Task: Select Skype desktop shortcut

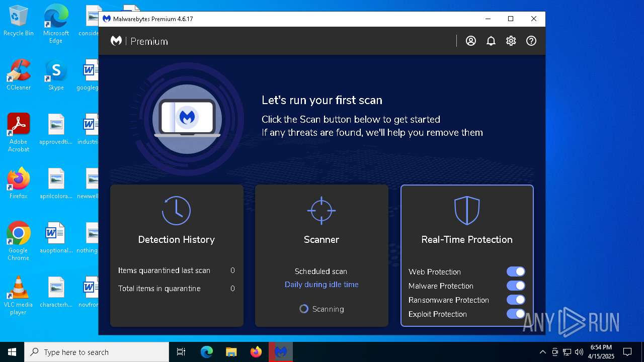Action: [x=56, y=75]
